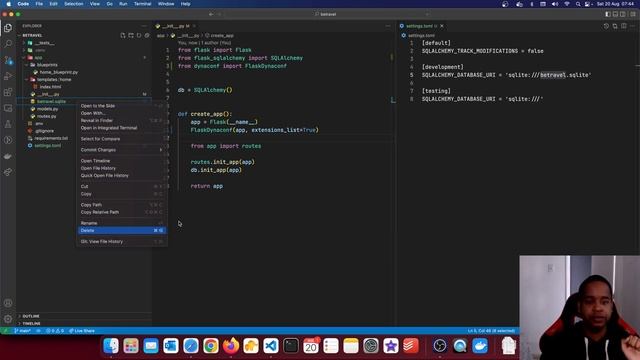
Task: Click the Spotlight search icon in menu bar
Action: click(x=578, y=4)
